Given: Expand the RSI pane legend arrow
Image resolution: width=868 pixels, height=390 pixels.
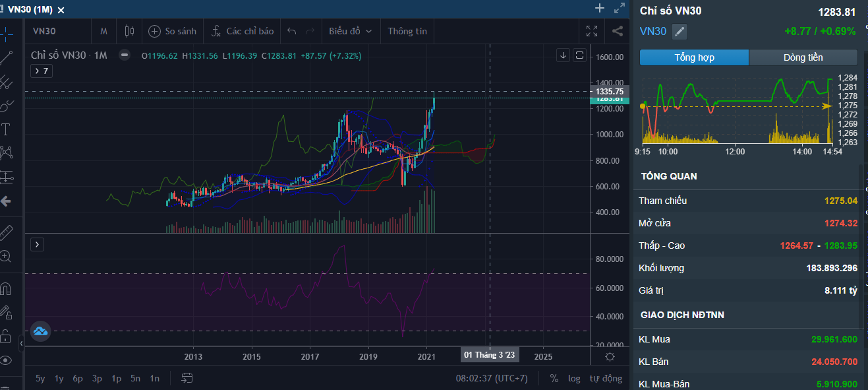Looking at the screenshot, I should tap(38, 244).
